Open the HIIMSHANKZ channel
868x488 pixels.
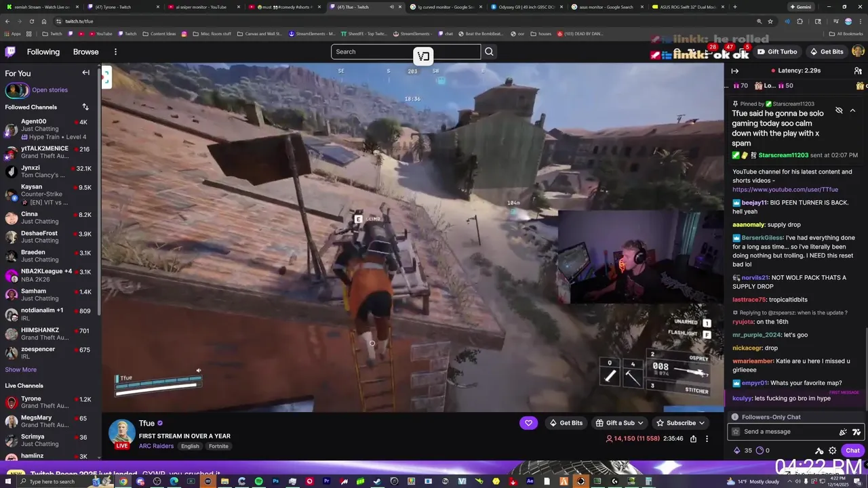click(x=49, y=333)
